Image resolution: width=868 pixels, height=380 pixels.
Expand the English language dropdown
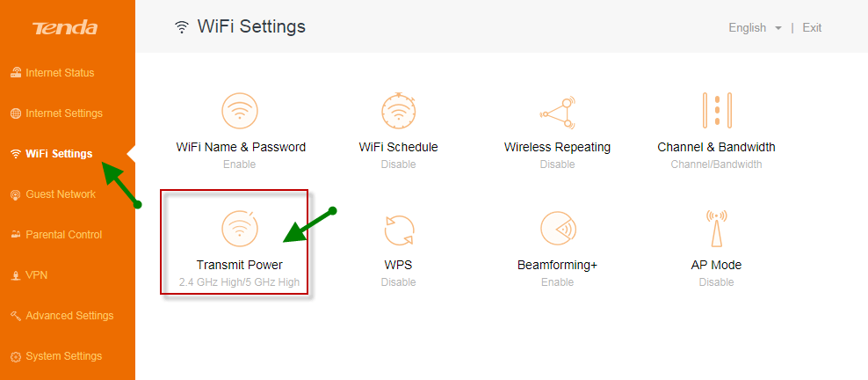tap(755, 27)
